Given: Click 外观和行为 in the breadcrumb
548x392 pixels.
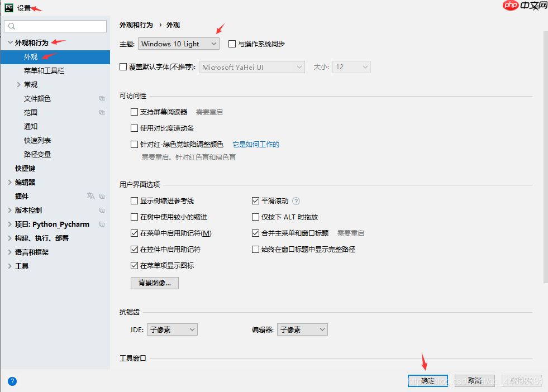Looking at the screenshot, I should point(136,25).
